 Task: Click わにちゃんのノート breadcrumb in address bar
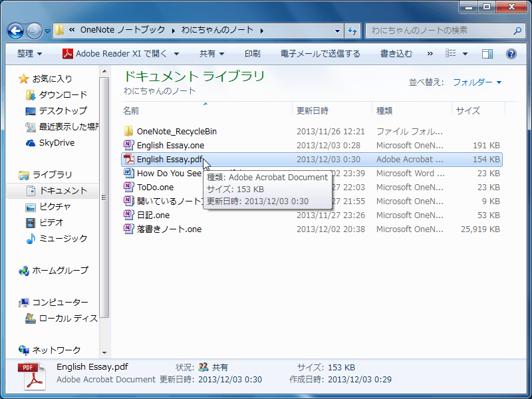[x=217, y=30]
